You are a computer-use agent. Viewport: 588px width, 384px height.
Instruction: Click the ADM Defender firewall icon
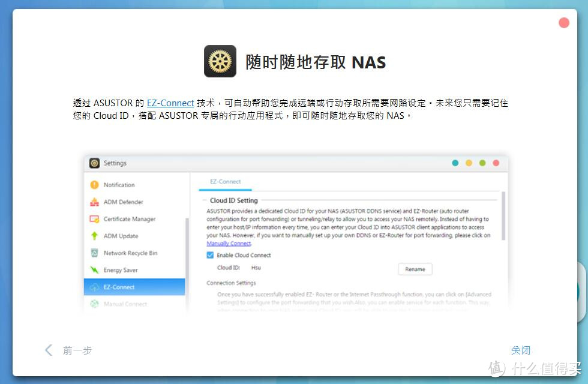point(95,202)
